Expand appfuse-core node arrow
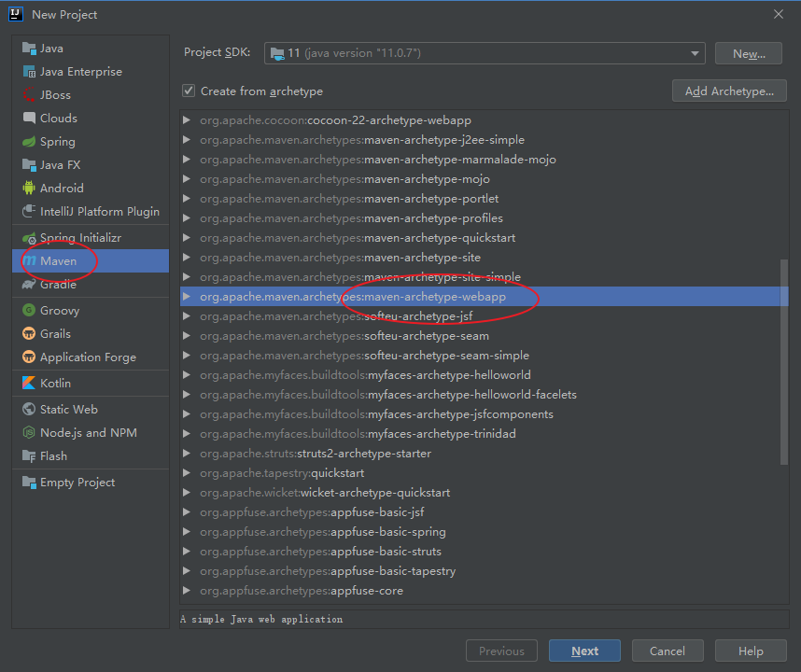The width and height of the screenshot is (801, 672). pos(187,590)
